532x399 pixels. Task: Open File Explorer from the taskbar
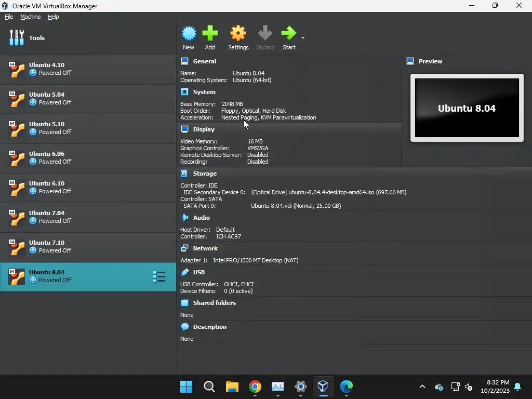(x=232, y=387)
